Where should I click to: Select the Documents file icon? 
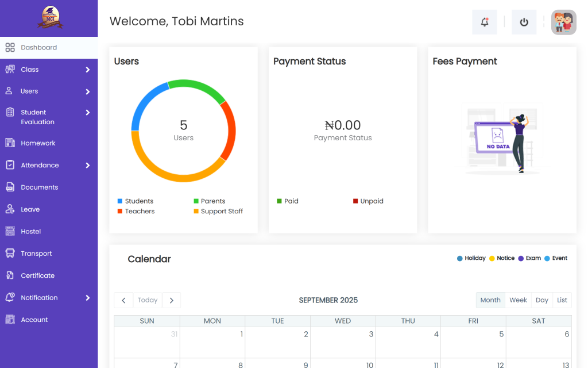10,187
